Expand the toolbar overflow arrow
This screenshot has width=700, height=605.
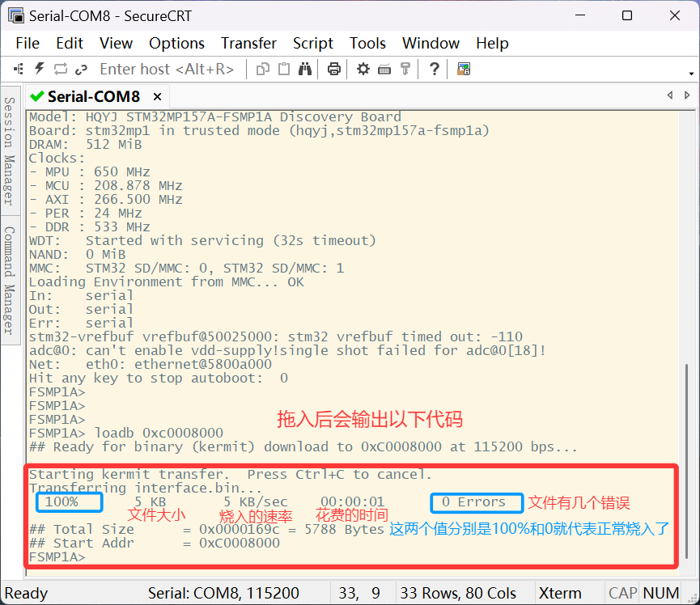coord(691,74)
